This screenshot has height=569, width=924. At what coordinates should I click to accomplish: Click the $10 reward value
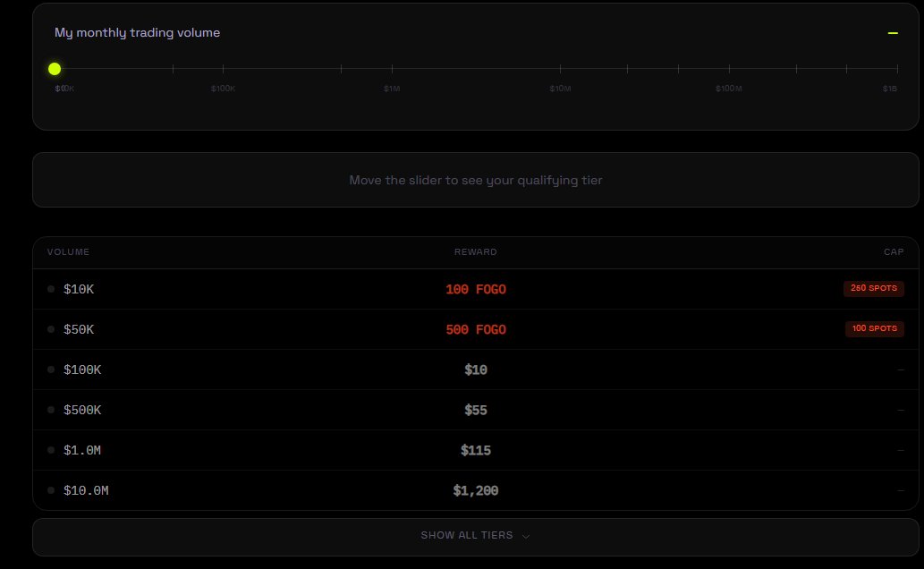coord(476,369)
